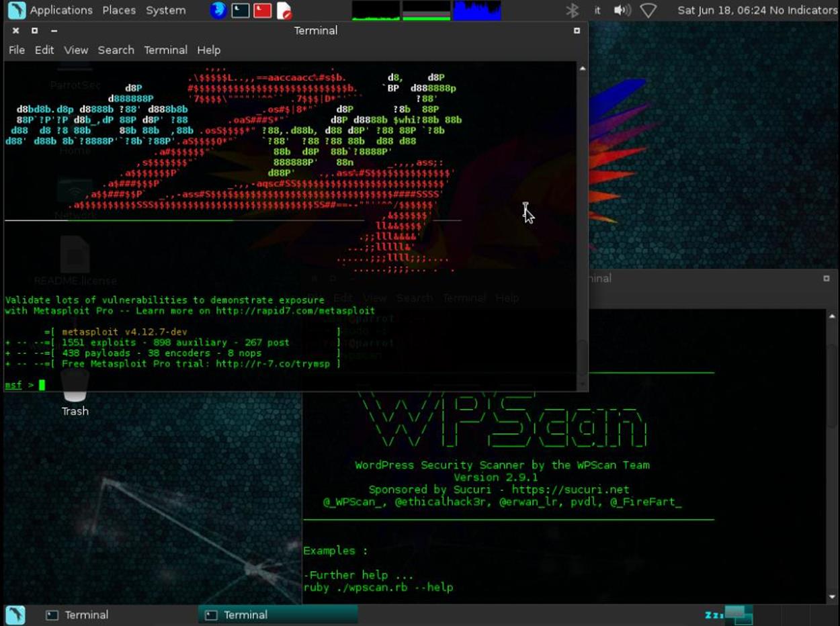This screenshot has width=840, height=626.
Task: Open Edit menu in front Terminal
Action: 44,50
